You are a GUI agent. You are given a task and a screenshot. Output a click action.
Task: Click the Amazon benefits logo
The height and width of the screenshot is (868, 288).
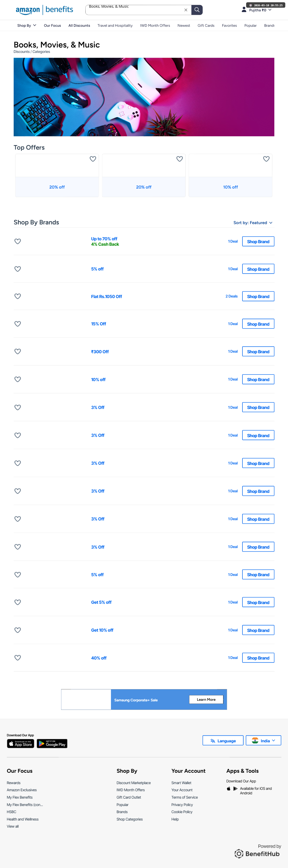click(x=44, y=10)
